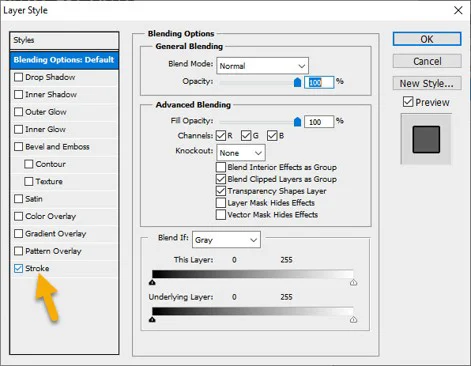Click the Fill Opacity value field
471x366 pixels.
click(x=319, y=122)
